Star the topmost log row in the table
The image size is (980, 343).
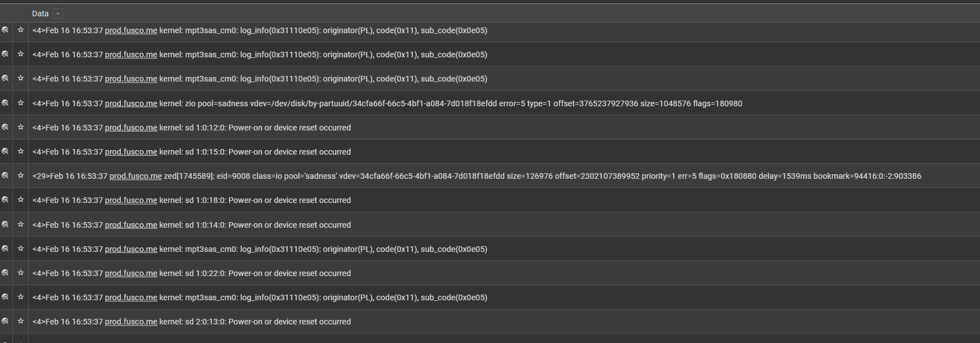(x=21, y=30)
